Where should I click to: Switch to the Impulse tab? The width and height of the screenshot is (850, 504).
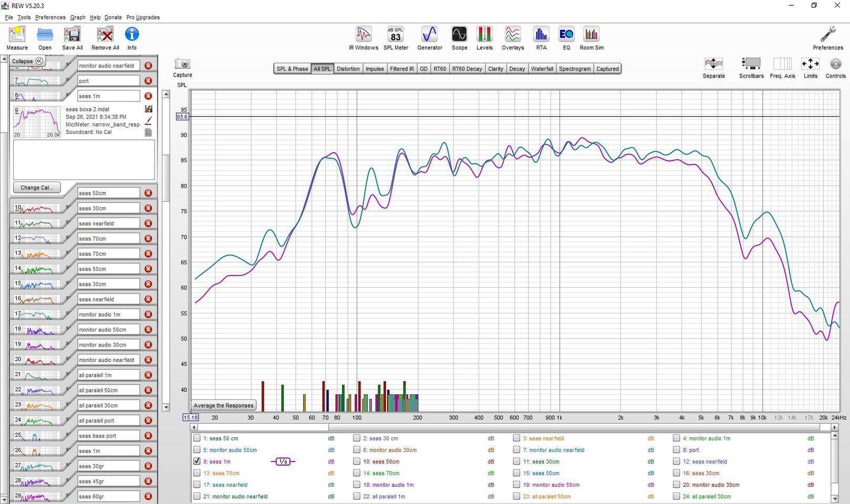click(375, 69)
